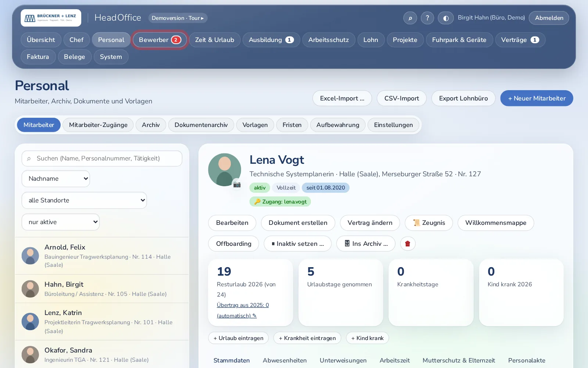Click the Zugang: lena.vogt key badge
Image resolution: width=588 pixels, height=368 pixels.
[280, 202]
